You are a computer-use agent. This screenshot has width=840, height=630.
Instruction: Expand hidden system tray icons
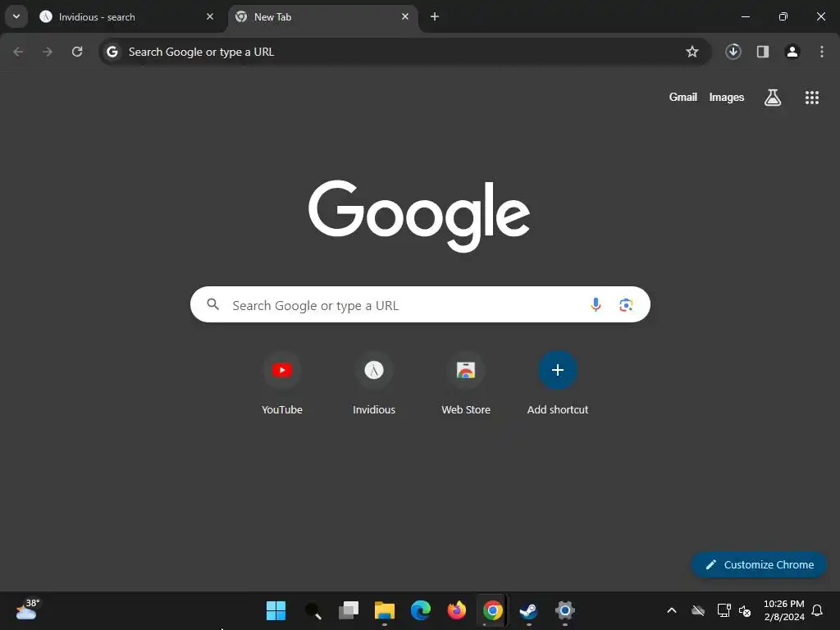point(671,610)
